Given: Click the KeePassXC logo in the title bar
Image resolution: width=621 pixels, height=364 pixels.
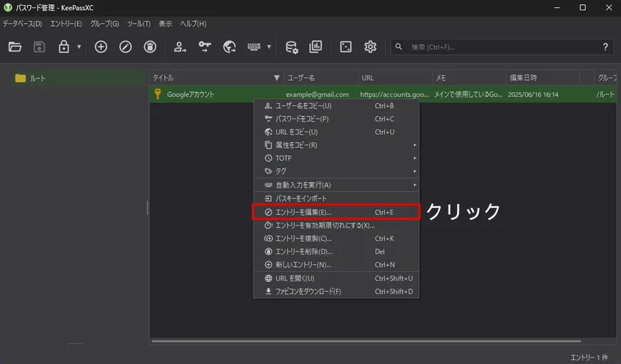Looking at the screenshot, I should pos(8,7).
